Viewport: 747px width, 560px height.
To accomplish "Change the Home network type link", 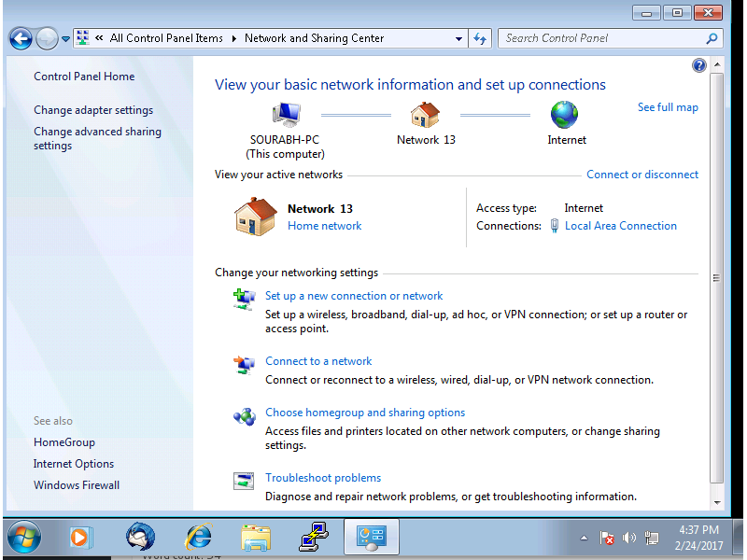I will pyautogui.click(x=324, y=226).
